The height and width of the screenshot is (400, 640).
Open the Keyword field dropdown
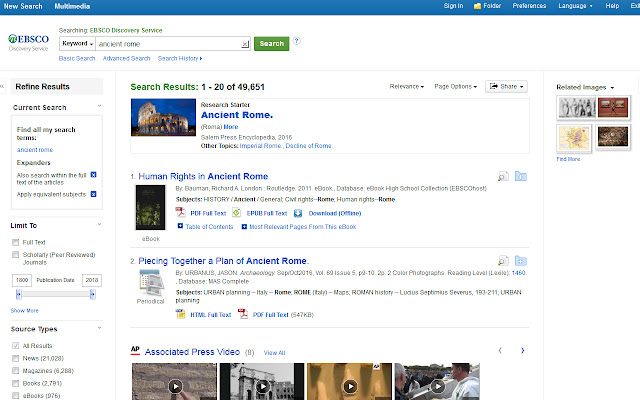[78, 44]
